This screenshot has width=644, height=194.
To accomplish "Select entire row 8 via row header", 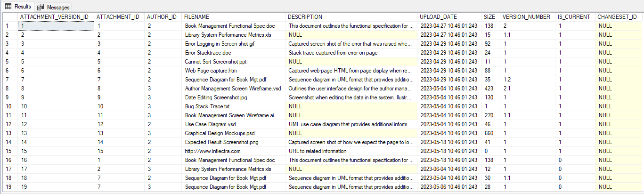I will click(8, 89).
